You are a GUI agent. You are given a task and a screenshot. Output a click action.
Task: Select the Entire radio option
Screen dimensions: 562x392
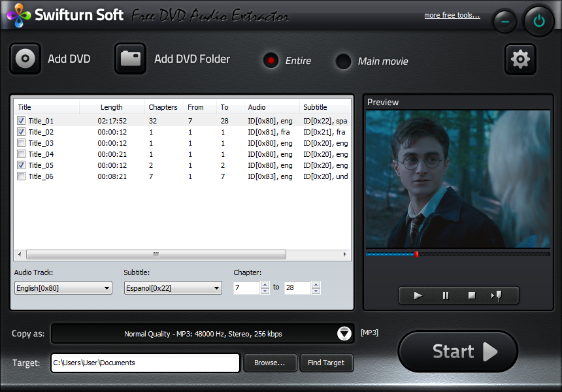coord(271,61)
